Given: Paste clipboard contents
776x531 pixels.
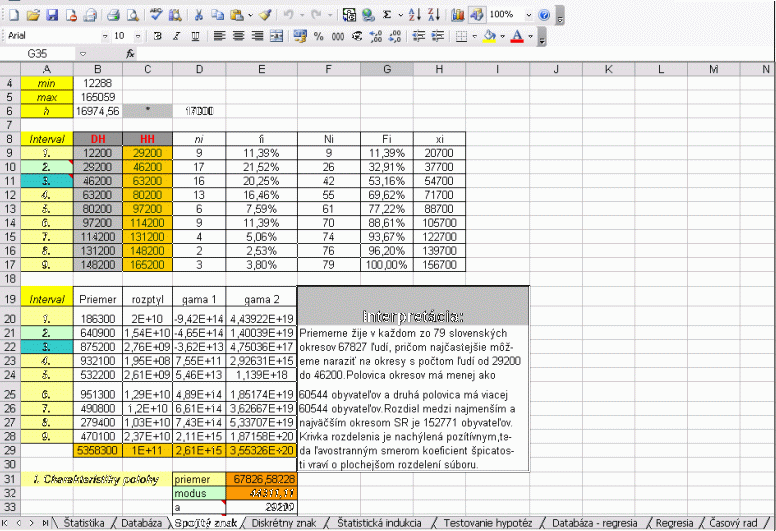Looking at the screenshot, I should [237, 15].
